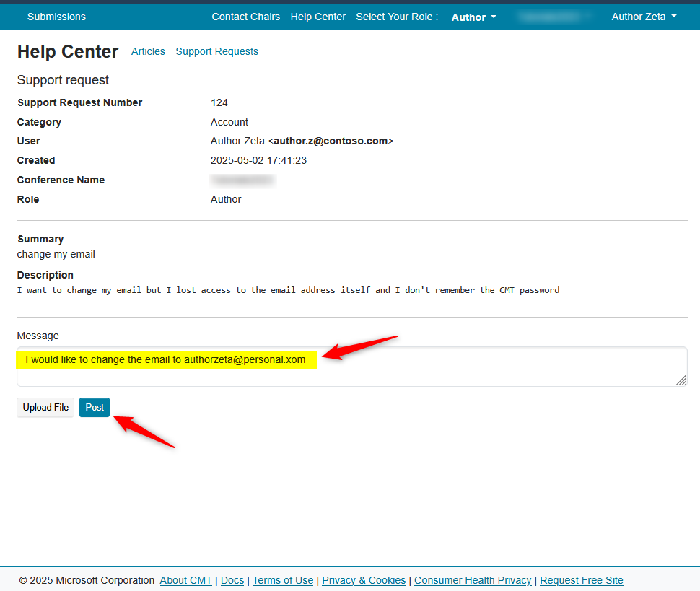Open the blurred conference name dropdown
Image resolution: width=700 pixels, height=591 pixels.
tap(554, 17)
